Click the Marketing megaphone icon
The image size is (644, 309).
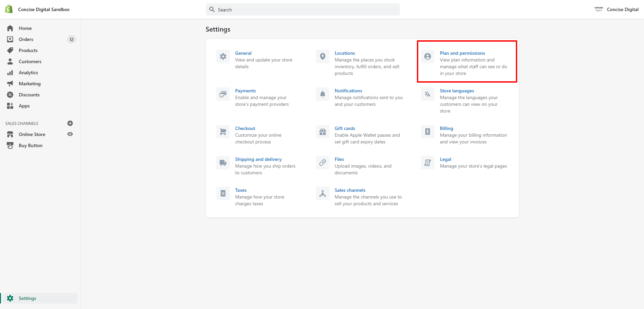click(x=10, y=84)
